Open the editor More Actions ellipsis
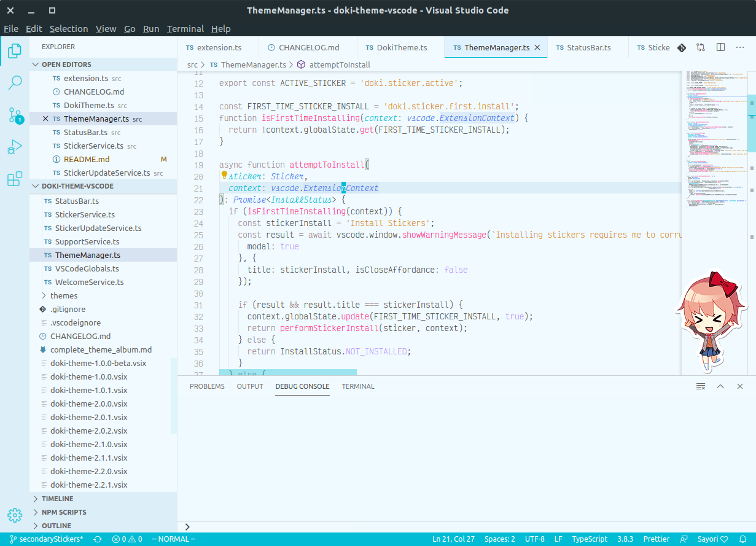 [x=739, y=47]
